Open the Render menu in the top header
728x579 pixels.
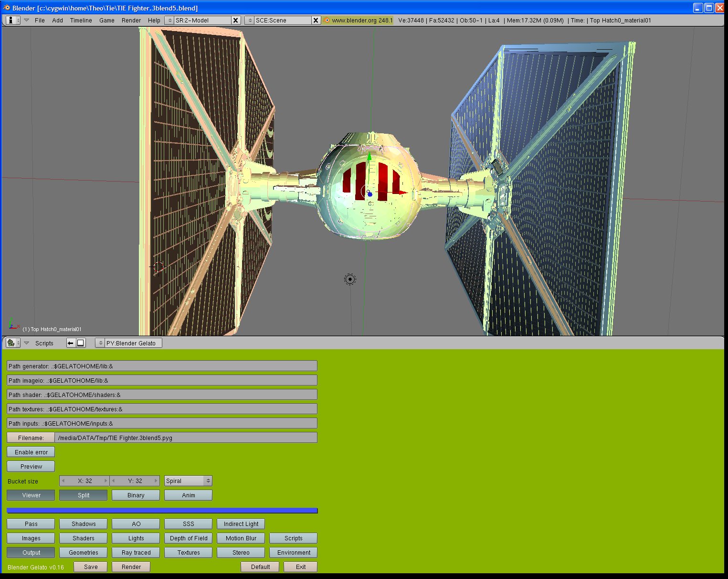131,21
